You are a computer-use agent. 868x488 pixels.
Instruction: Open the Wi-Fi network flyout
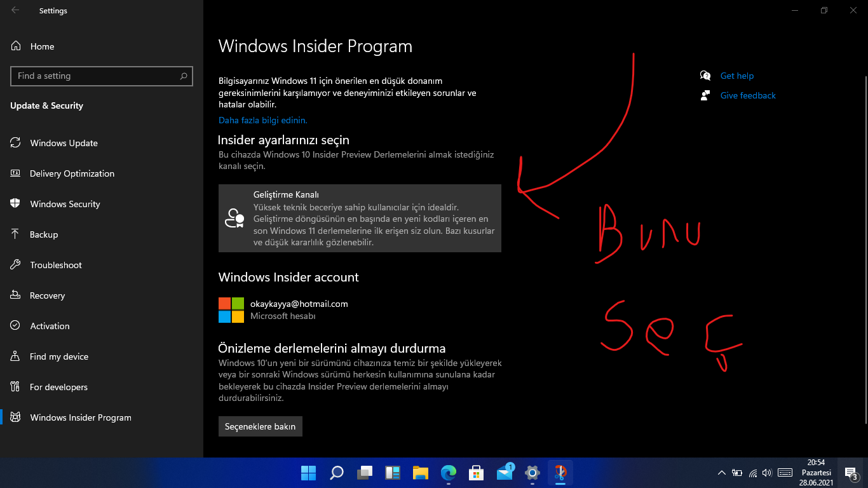pos(753,473)
